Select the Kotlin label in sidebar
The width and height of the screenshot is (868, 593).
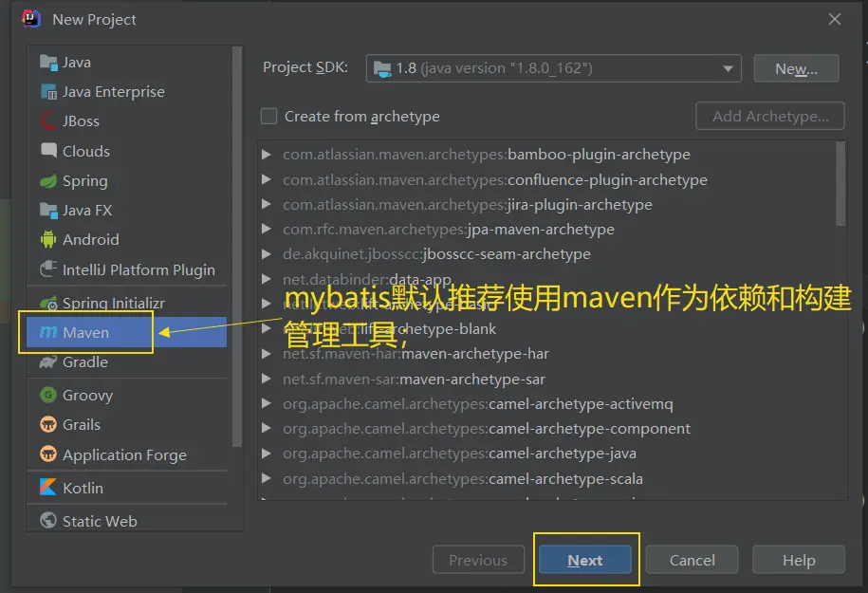[83, 488]
